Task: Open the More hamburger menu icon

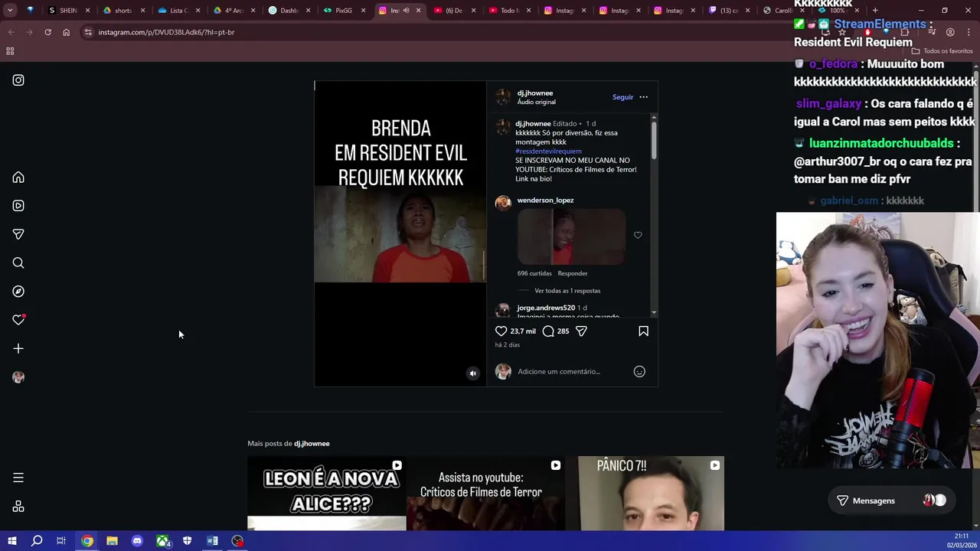Action: 18,478
